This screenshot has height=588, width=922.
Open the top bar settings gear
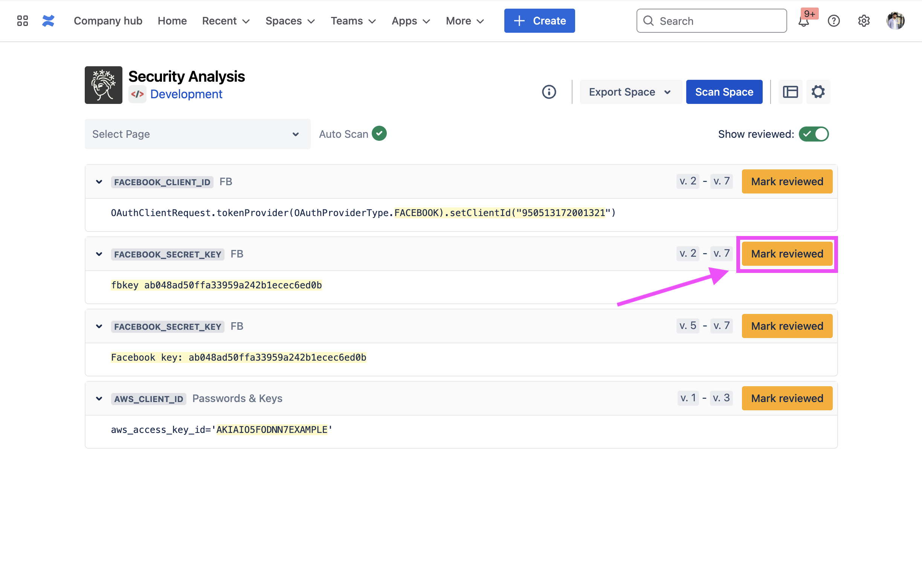[x=864, y=21]
